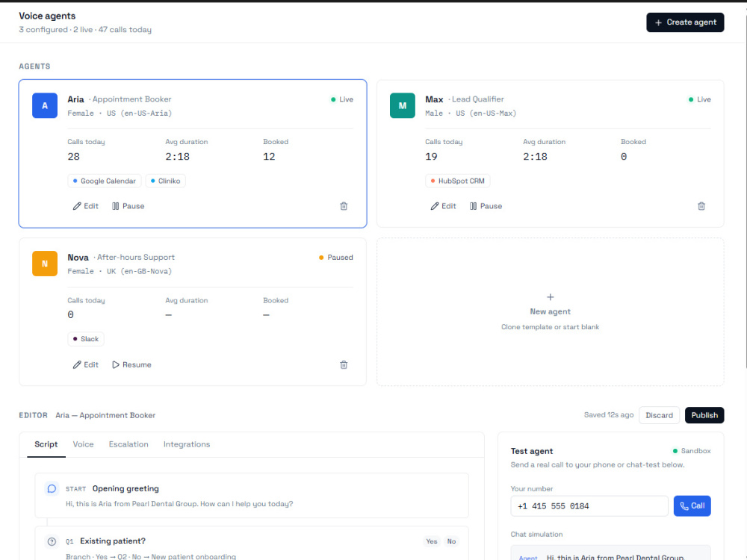Open the Opening greeting script step
747x560 pixels.
click(252, 495)
